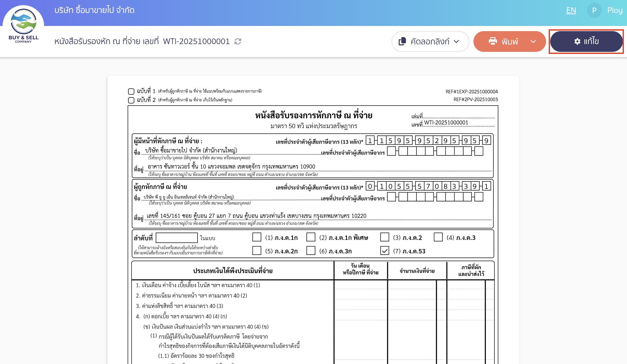The width and height of the screenshot is (627, 364).
Task: Click the refresh icon beside document number WTI-20251000001
Action: point(238,41)
